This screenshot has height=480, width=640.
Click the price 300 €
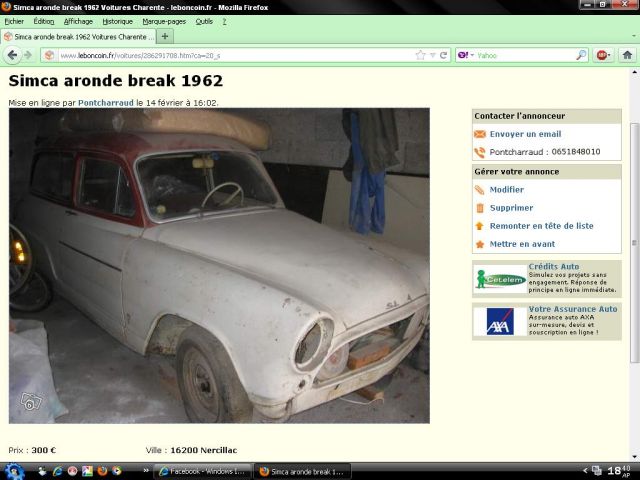click(x=44, y=450)
